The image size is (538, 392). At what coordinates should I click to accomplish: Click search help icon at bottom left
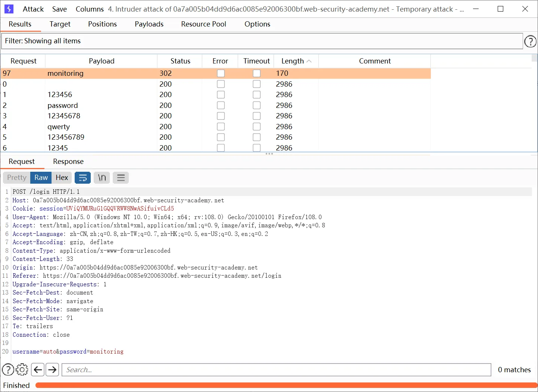pyautogui.click(x=8, y=370)
